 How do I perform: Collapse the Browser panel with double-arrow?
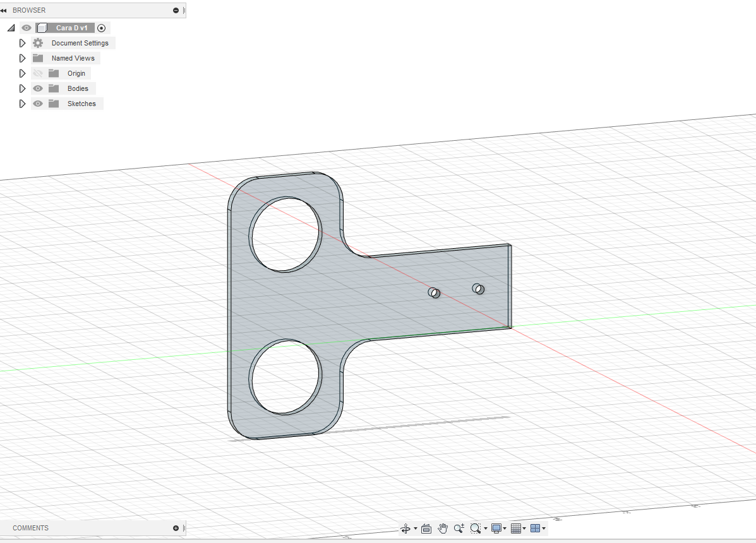tap(4, 10)
